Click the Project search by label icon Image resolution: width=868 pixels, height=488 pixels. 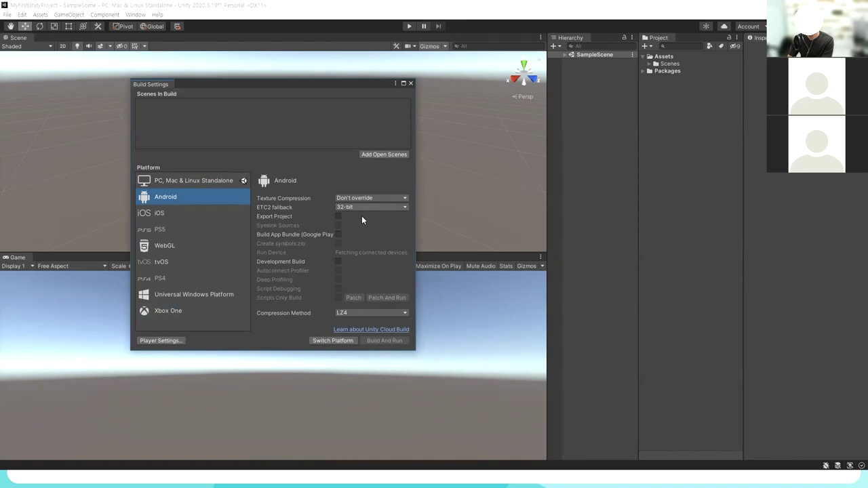721,46
